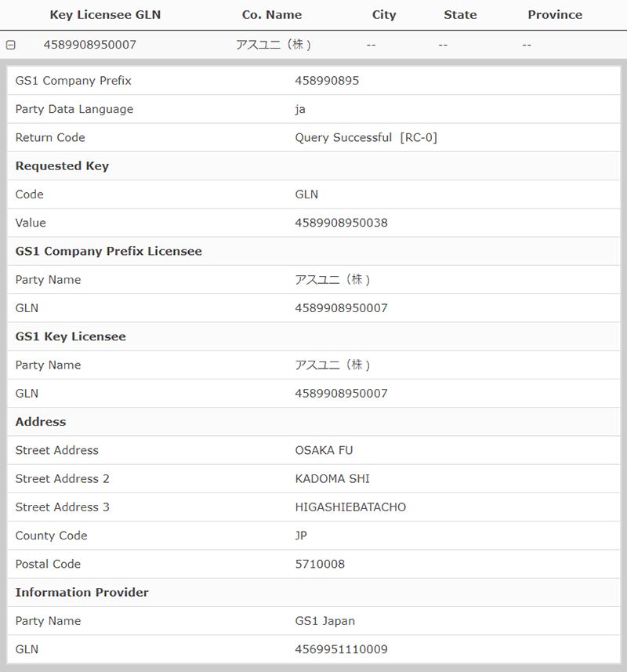
Task: Select the Party Data Language value ja
Action: [x=300, y=109]
